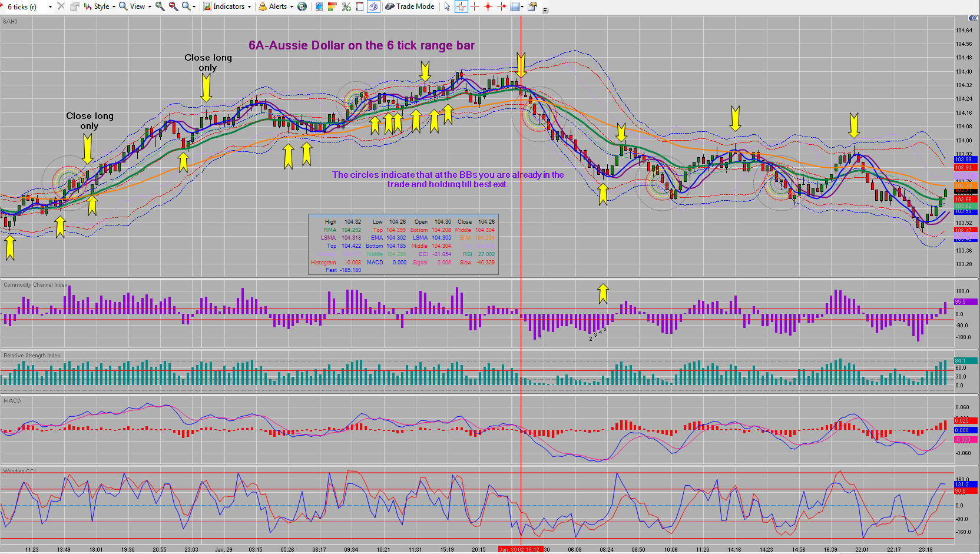Click the data box Close value 104.26

[x=486, y=222]
